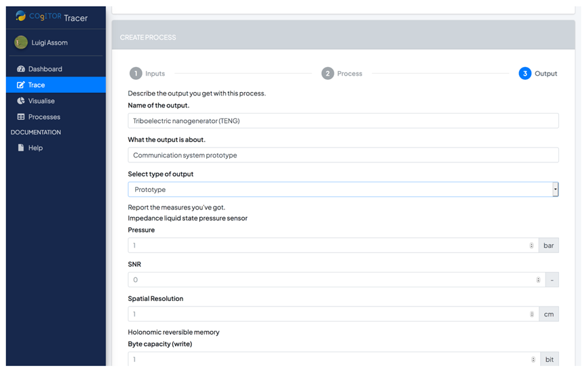Viewport: 588px width, 374px height.
Task: Click the bit unit label
Action: 549,359
